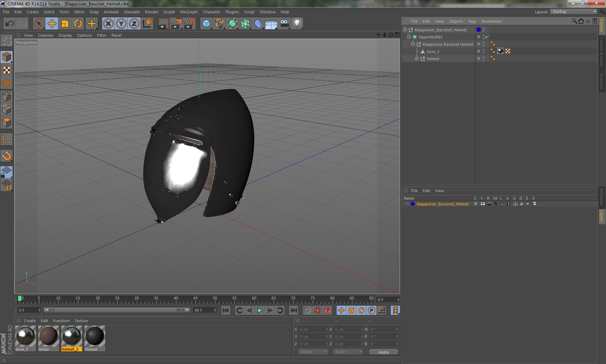Go to start of animation
Image resolution: width=606 pixels, height=364 pixels.
(x=226, y=310)
